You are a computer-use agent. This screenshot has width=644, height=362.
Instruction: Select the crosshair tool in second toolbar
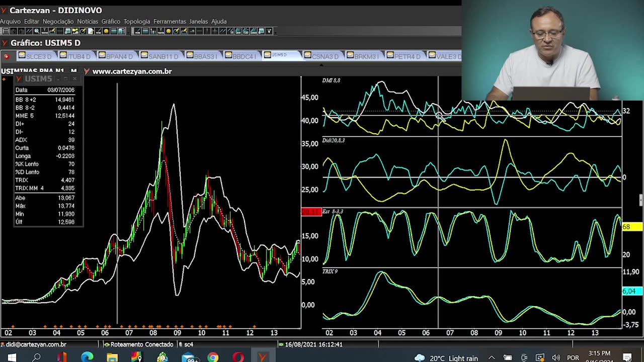click(x=215, y=31)
